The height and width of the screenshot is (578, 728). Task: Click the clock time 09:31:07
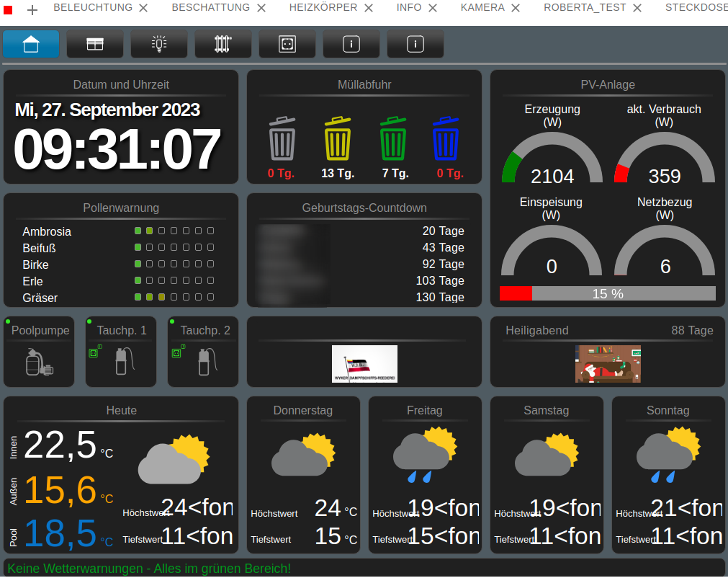117,150
